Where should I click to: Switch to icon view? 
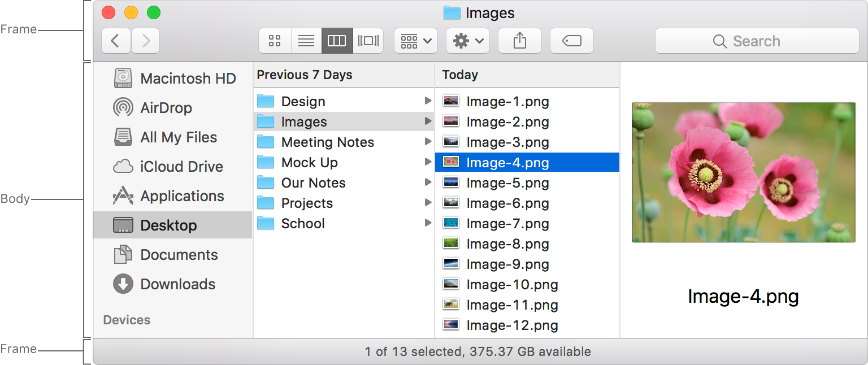pyautogui.click(x=275, y=41)
